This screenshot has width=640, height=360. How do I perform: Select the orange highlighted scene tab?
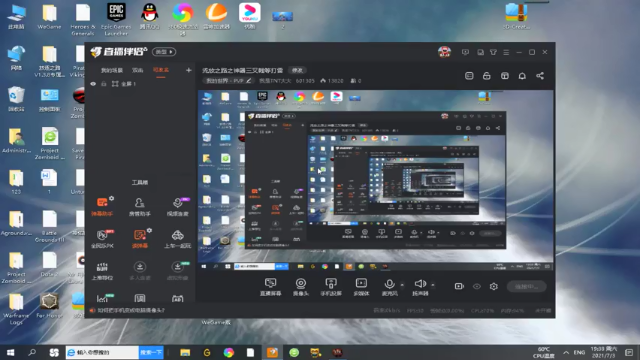(x=161, y=70)
